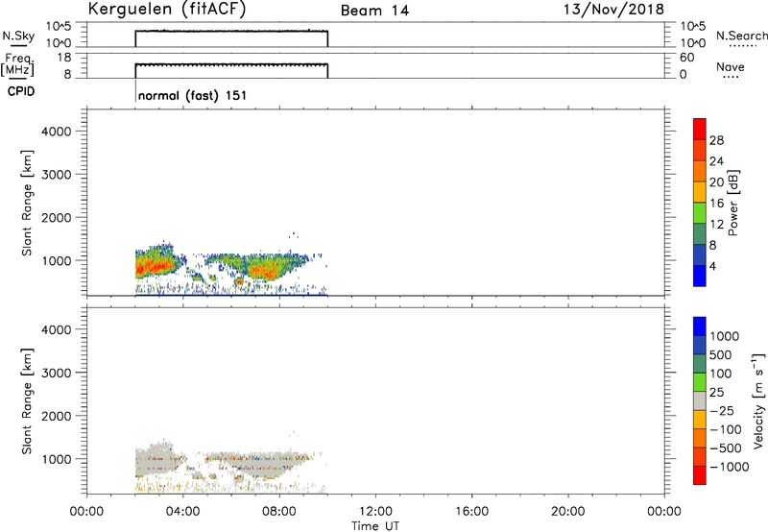Click the 08:00 time axis label
The image size is (768, 532).
click(x=279, y=512)
